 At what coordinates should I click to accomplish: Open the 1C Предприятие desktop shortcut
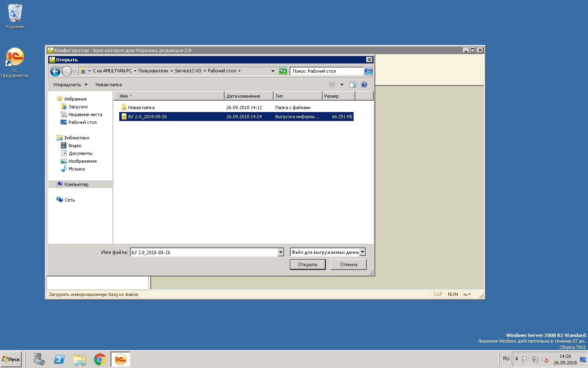(x=15, y=63)
